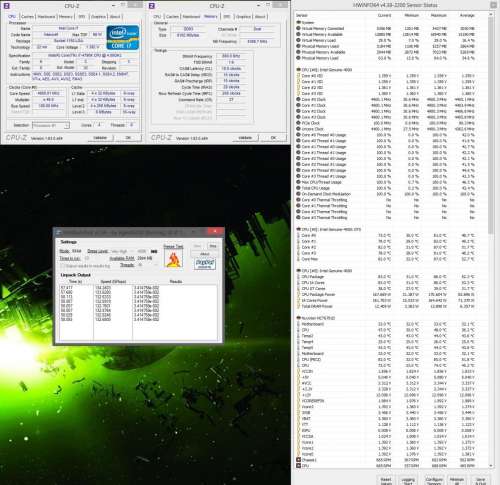Click the CPU GT Cores row label

click(x=313, y=289)
